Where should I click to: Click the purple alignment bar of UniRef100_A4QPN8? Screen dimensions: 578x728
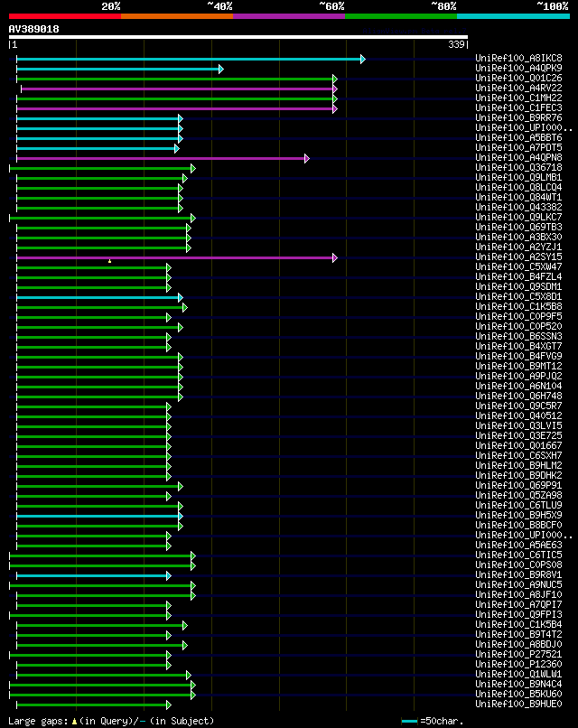(x=160, y=158)
